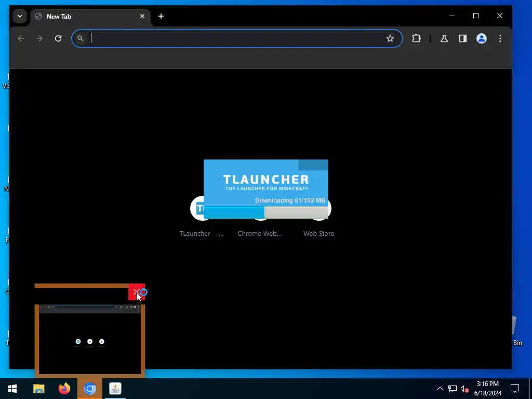Maximize the Chrome window
This screenshot has height=399, width=532.
[476, 16]
